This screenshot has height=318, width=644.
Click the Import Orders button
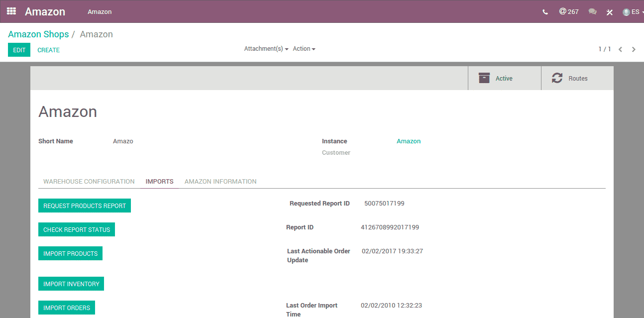[67, 308]
